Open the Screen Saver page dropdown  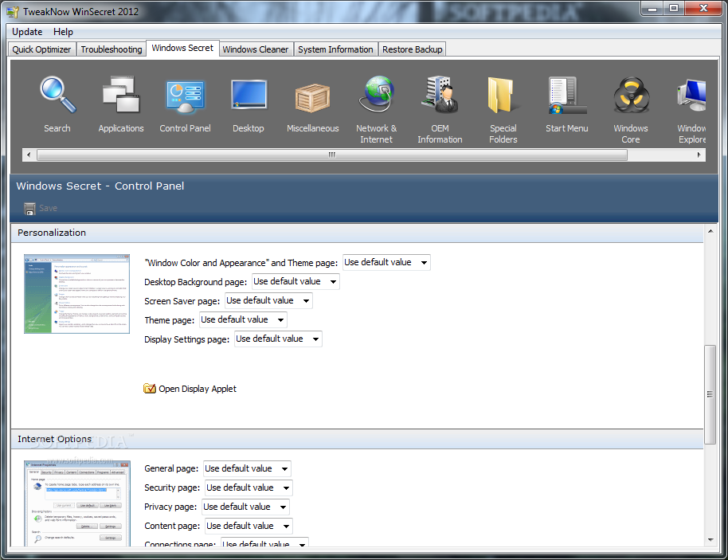click(x=268, y=300)
